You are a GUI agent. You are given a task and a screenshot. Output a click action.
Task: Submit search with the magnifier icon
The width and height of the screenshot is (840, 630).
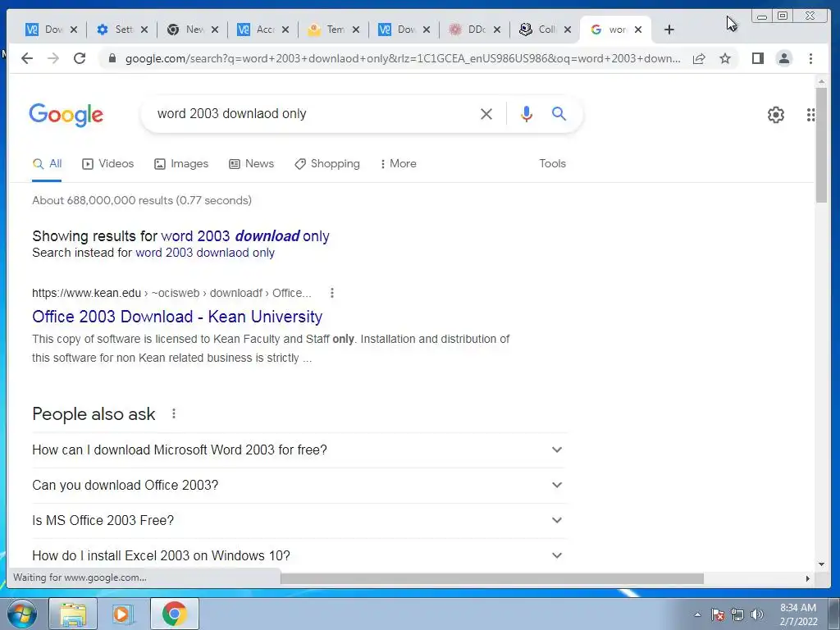click(559, 113)
